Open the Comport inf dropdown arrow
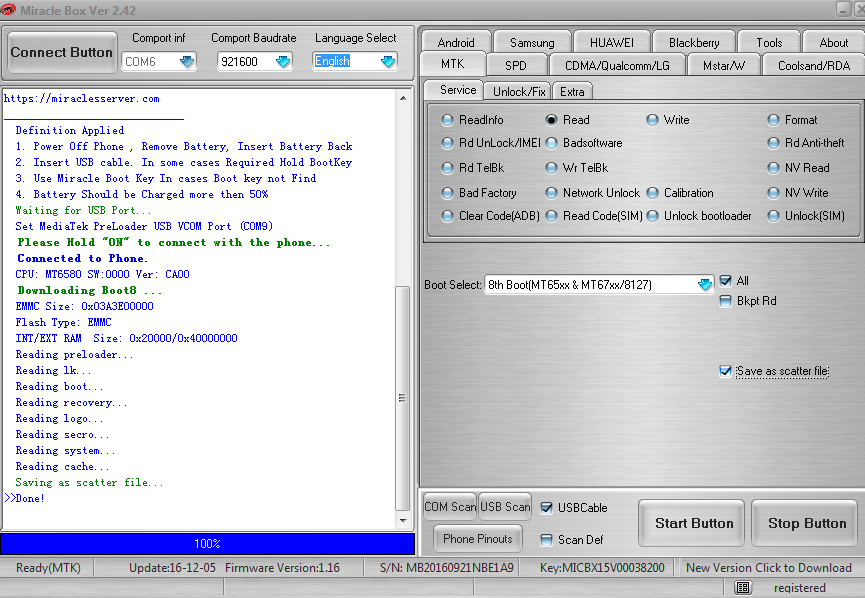The image size is (865, 598). [187, 61]
